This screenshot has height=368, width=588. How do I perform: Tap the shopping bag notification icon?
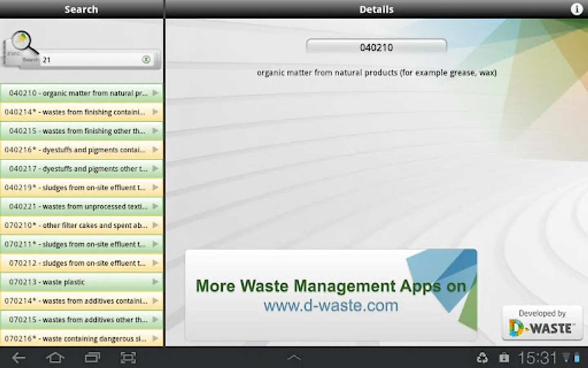click(x=504, y=359)
